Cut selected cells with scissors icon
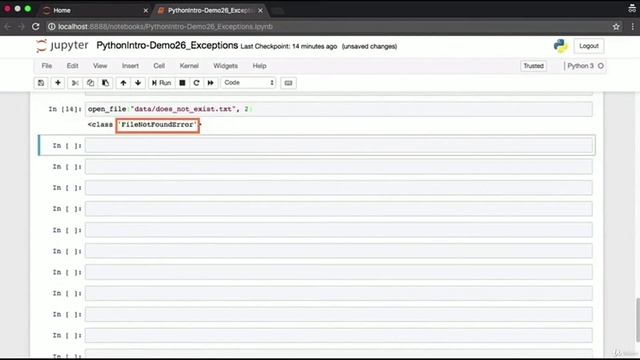This screenshot has height=360, width=640. click(x=75, y=83)
